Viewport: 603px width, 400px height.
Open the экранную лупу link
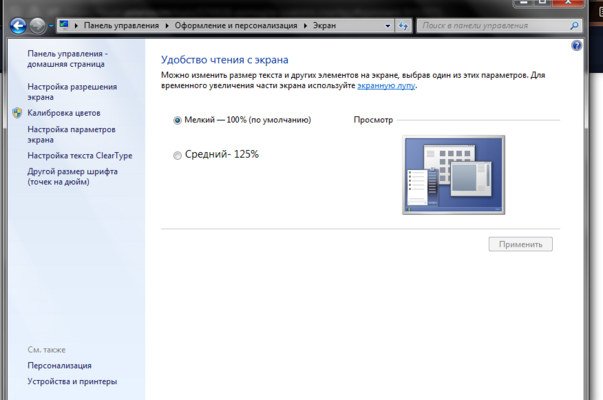tap(387, 86)
